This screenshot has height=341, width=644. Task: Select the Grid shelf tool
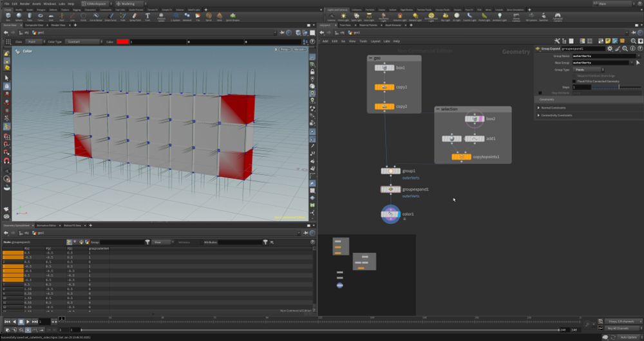point(51,17)
